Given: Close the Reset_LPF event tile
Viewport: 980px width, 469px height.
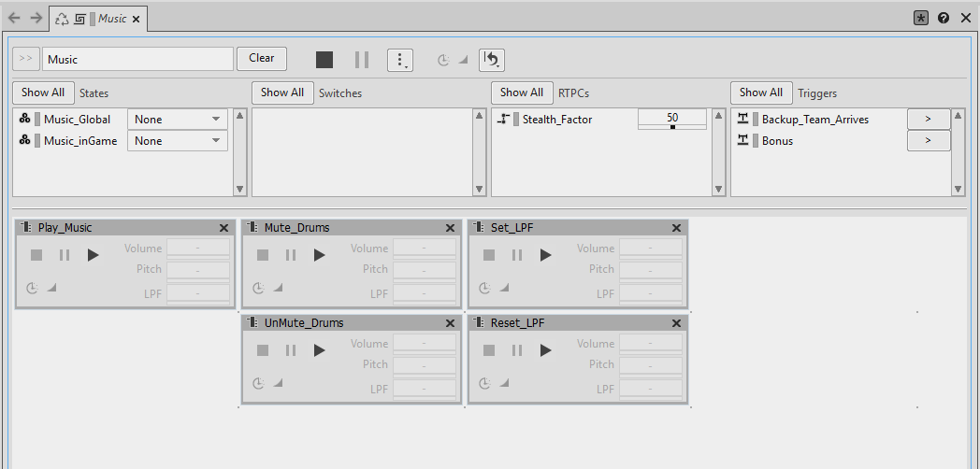Looking at the screenshot, I should point(676,323).
